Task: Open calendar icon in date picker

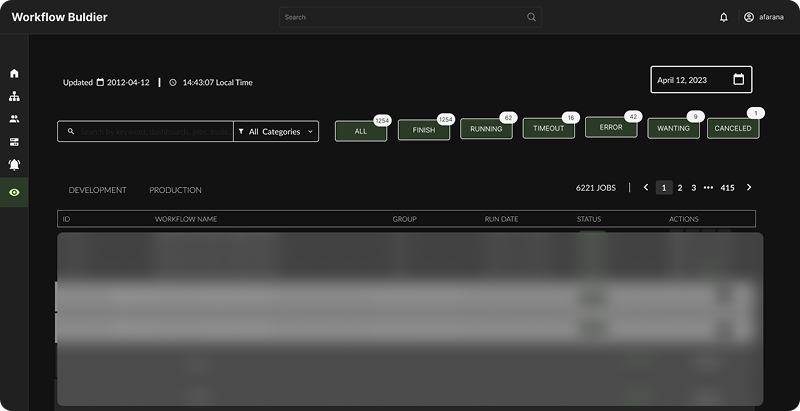Action: click(738, 80)
